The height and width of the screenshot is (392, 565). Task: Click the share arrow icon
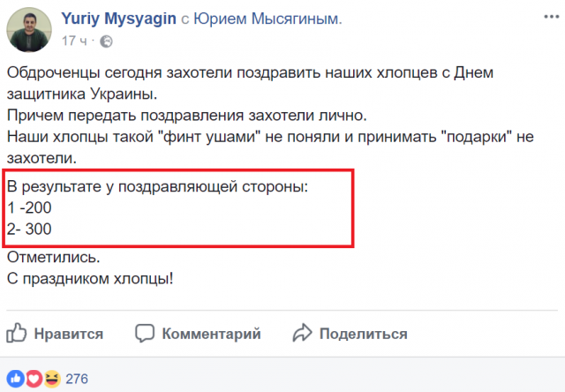tap(302, 333)
